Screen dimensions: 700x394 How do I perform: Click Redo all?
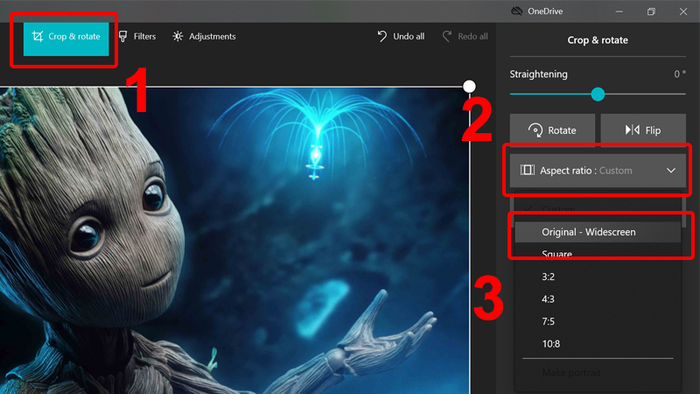[465, 37]
